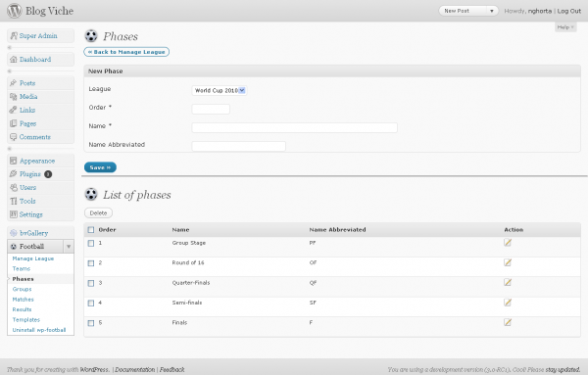Click the Appearance icon
This screenshot has height=375, width=588.
click(x=14, y=161)
